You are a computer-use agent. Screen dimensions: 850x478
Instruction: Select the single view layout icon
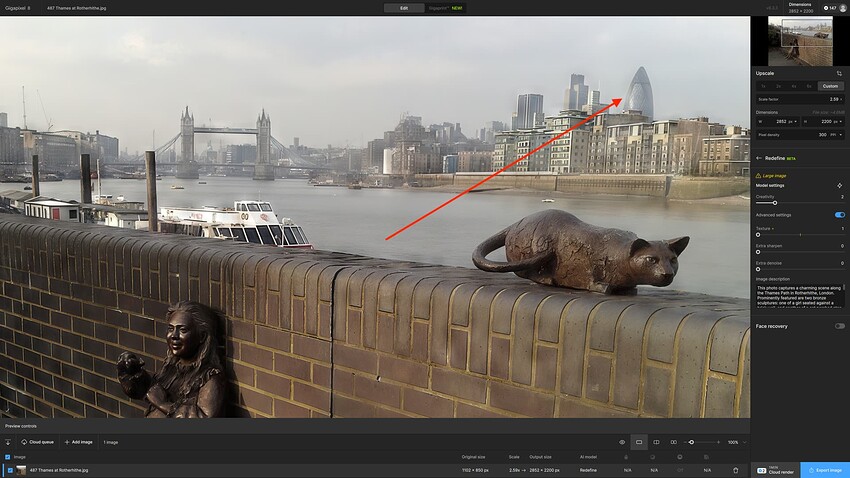(639, 441)
